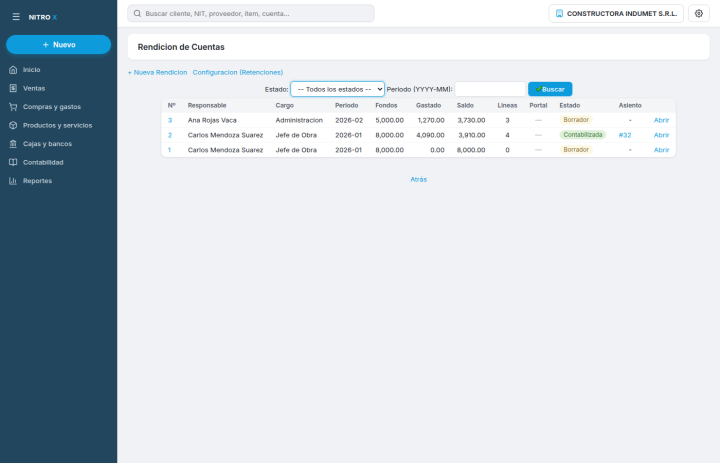Click Abrir for Ana Rojas Vaca
Screen dimensions: 720x463
[661, 120]
